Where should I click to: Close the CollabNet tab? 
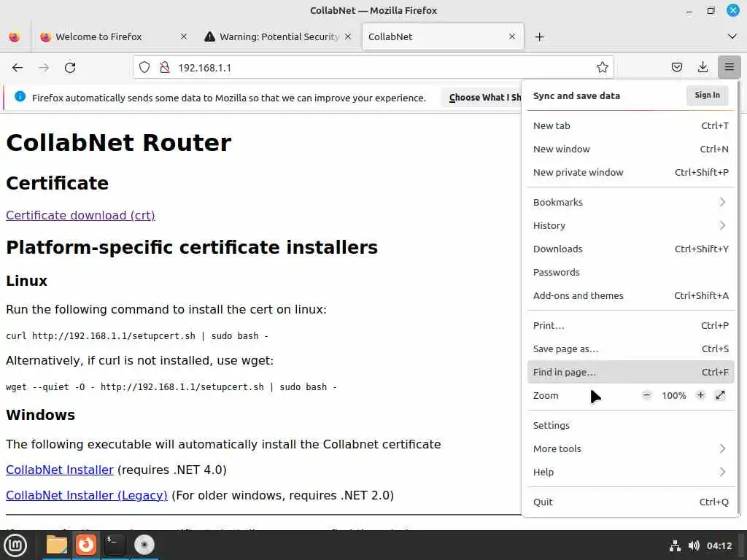click(512, 36)
